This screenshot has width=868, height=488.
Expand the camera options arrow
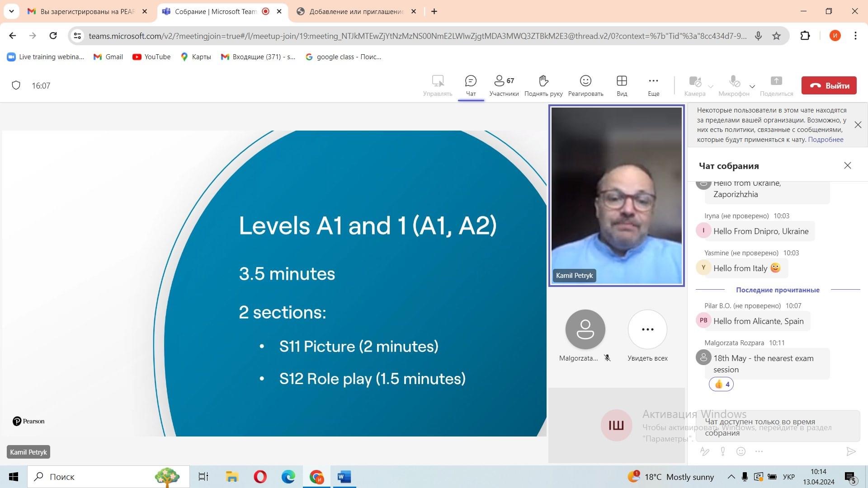711,86
